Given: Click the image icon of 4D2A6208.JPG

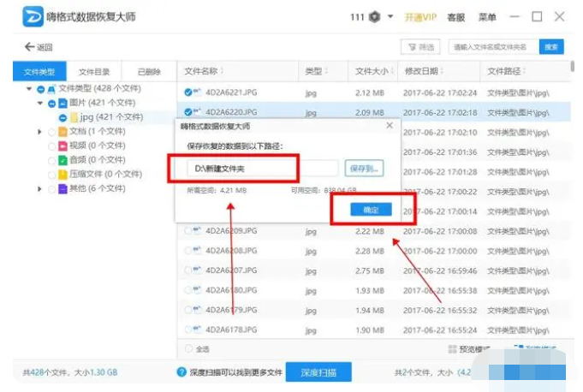Looking at the screenshot, I should coord(197,251).
